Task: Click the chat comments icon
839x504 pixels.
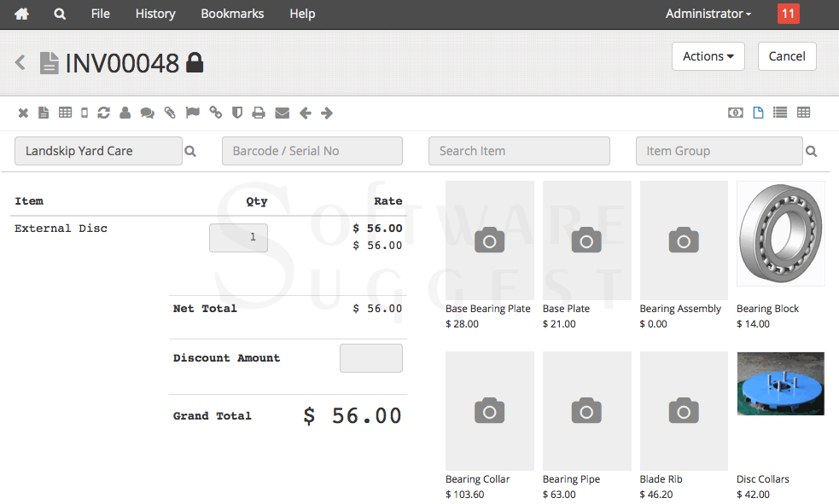Action: [x=147, y=112]
